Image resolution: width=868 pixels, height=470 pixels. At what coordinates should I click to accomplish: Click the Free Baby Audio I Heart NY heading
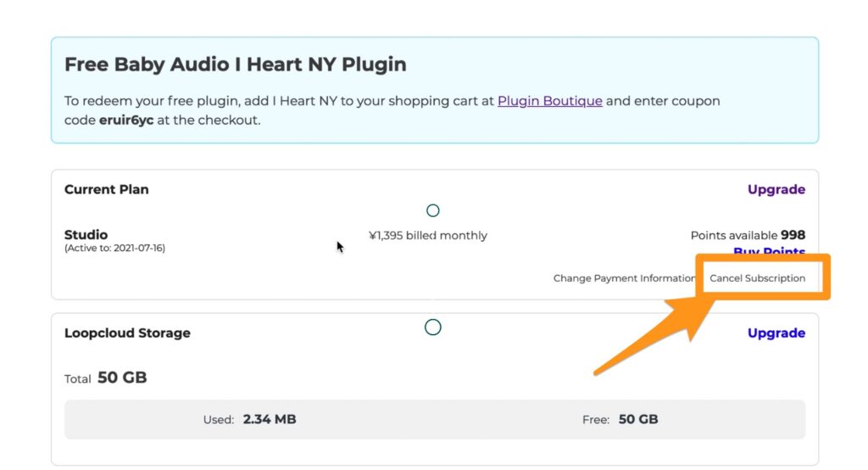(235, 64)
